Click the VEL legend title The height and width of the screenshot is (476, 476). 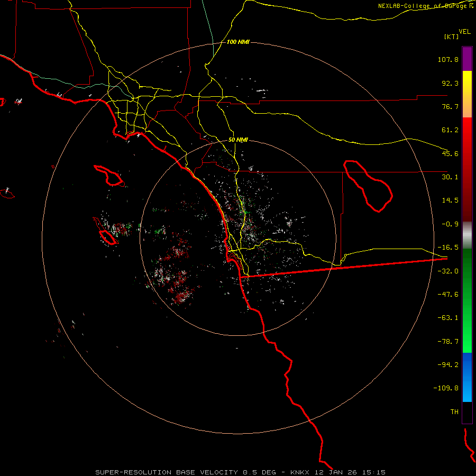coord(464,32)
